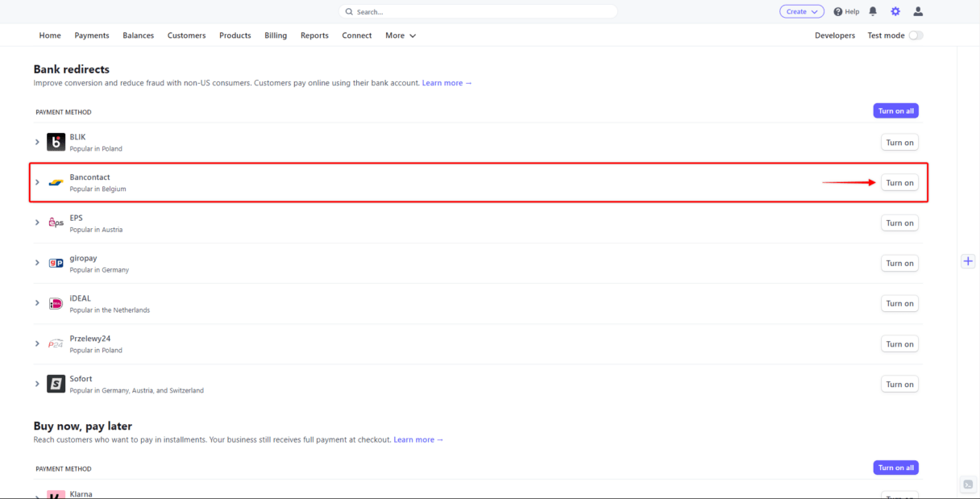Image resolution: width=980 pixels, height=499 pixels.
Task: Turn on Przelewy24 payment method
Action: 899,344
